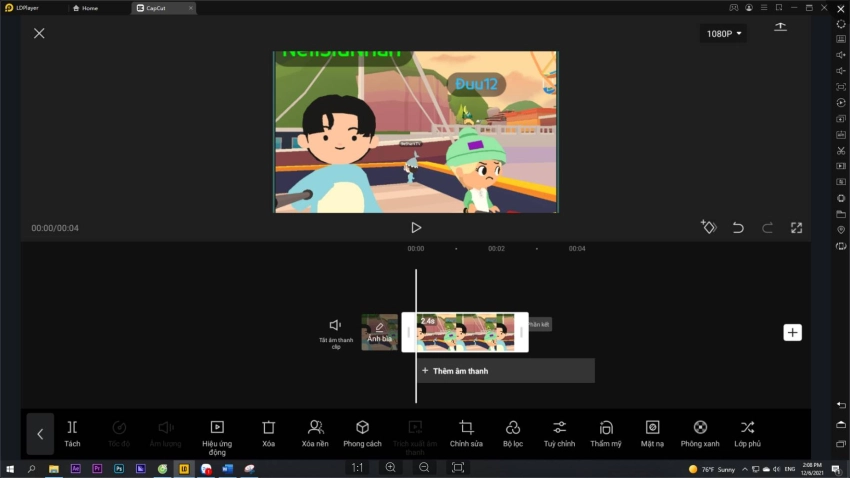Open the Xóa nền background remover
Viewport: 850px width, 478px height.
316,433
